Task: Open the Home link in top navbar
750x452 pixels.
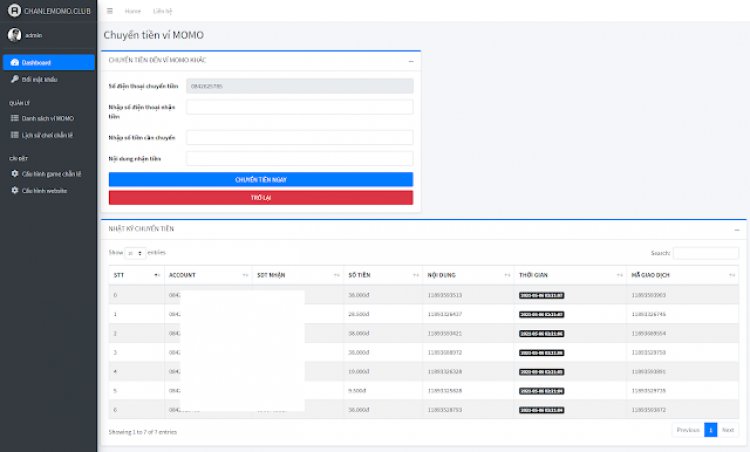Action: click(132, 11)
